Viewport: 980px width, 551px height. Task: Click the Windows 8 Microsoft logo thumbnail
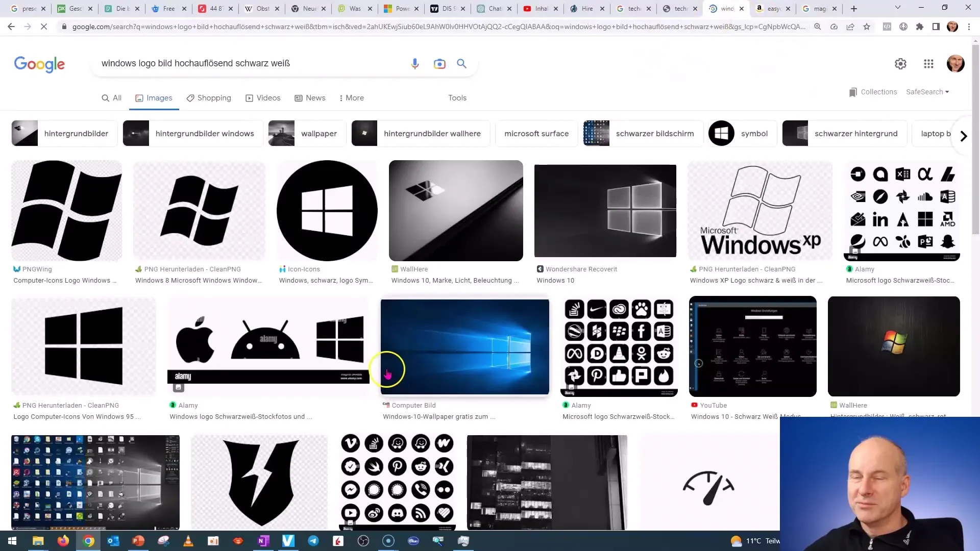point(200,209)
